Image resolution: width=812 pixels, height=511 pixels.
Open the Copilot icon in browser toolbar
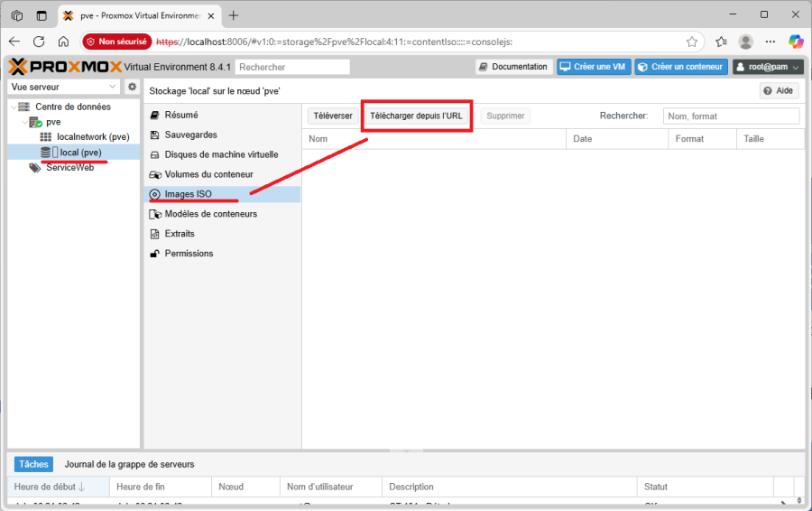(796, 42)
